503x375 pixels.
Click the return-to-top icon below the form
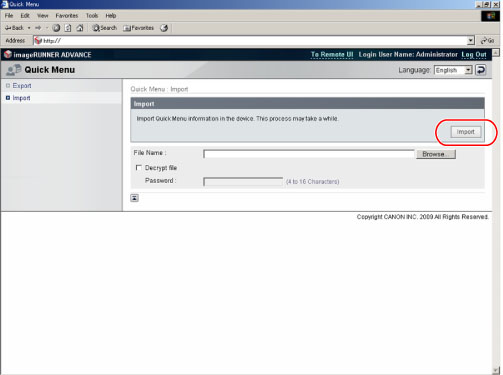coord(134,198)
